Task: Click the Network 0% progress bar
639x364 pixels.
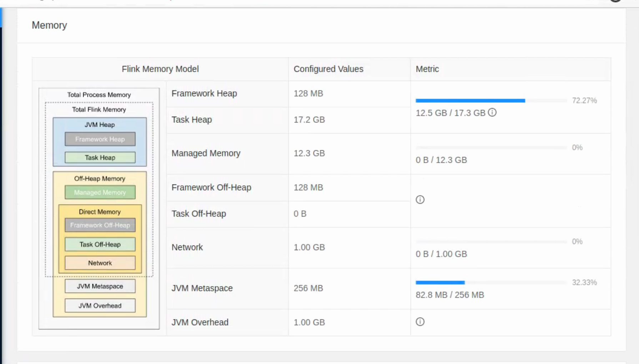Action: pyautogui.click(x=491, y=242)
